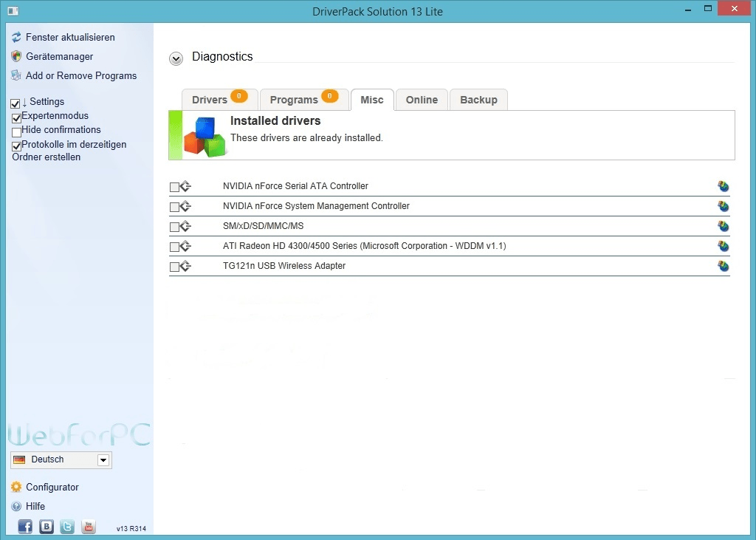Image resolution: width=756 pixels, height=540 pixels.
Task: Open the YouTube icon link
Action: pyautogui.click(x=89, y=527)
